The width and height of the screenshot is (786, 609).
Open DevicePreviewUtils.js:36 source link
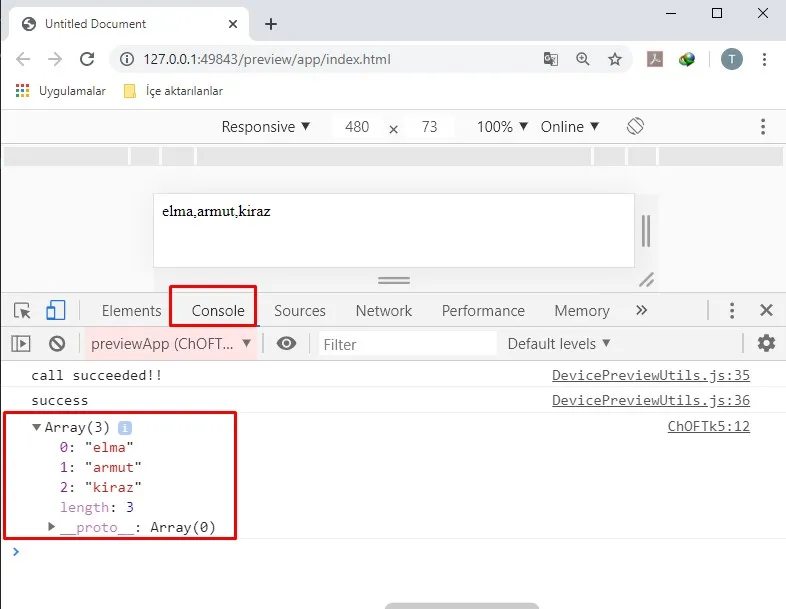click(x=651, y=400)
